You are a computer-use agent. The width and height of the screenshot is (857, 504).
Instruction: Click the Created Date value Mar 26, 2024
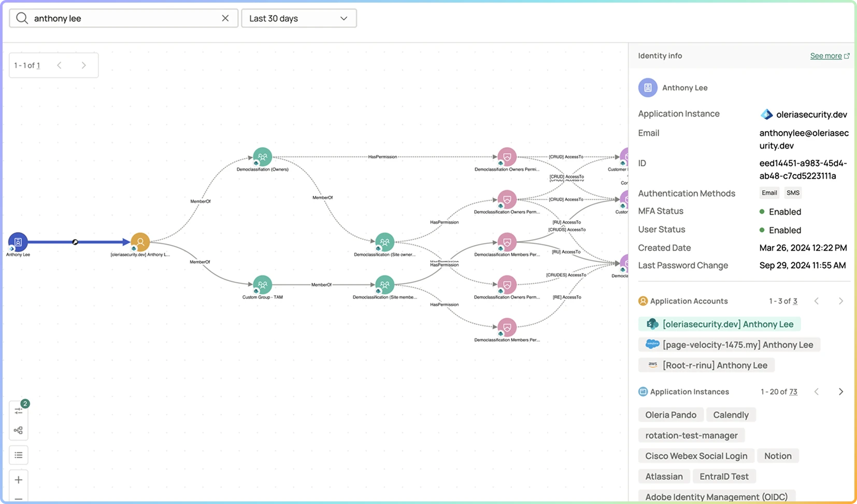[x=803, y=248]
